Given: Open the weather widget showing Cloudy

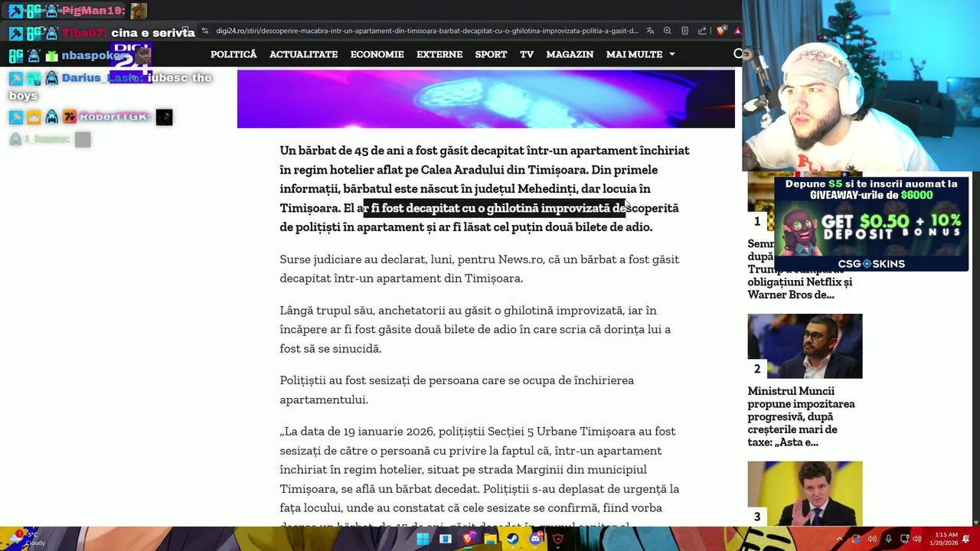Looking at the screenshot, I should tap(27, 539).
